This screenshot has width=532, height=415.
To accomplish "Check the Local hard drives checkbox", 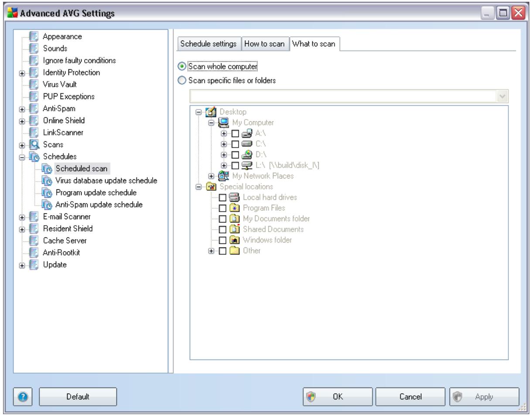I will click(x=222, y=197).
